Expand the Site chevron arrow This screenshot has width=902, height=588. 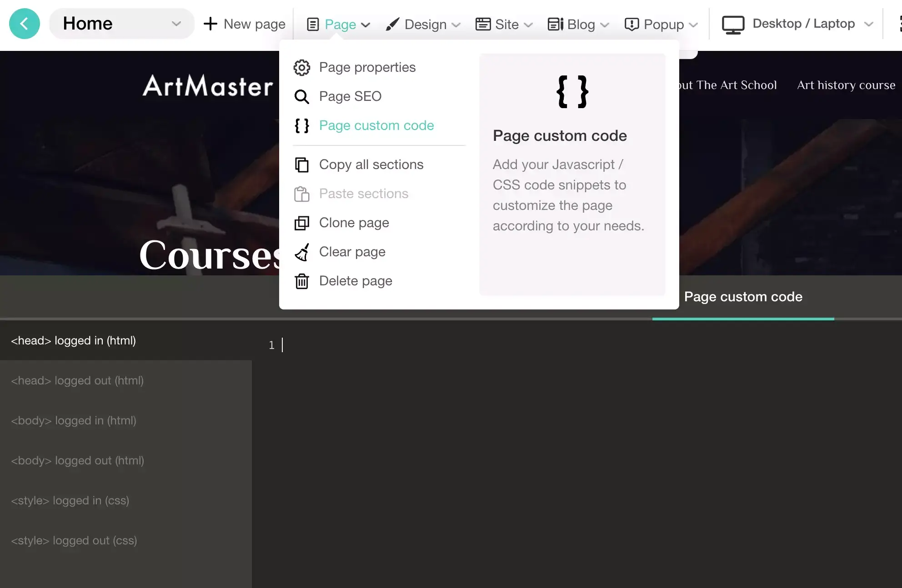[528, 25]
